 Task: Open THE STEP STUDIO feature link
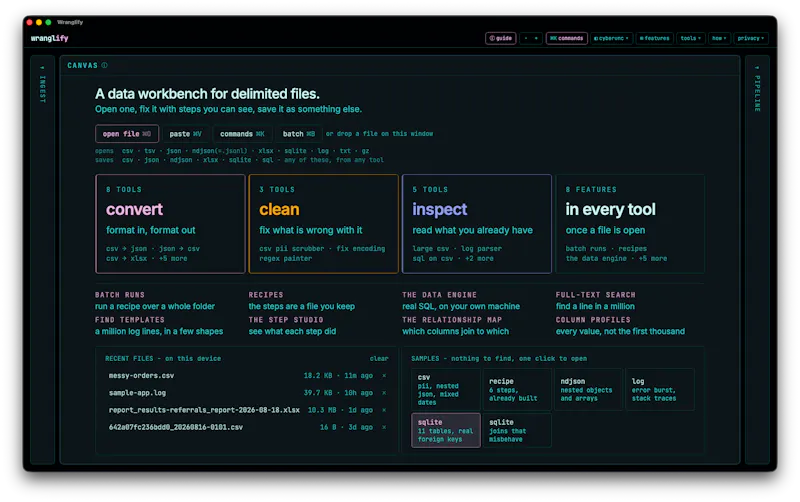292,326
